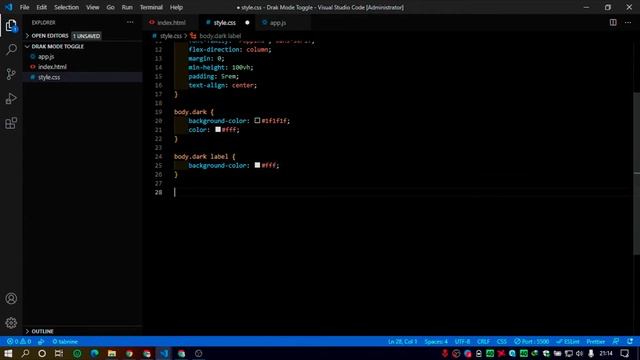640x360 pixels.
Task: Click the UTF-8 encoding selector
Action: click(x=462, y=342)
